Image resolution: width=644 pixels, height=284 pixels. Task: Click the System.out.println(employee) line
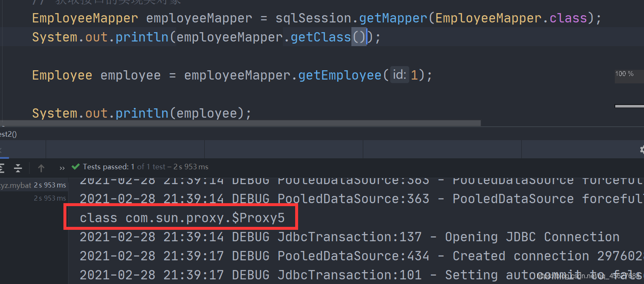coord(142,113)
